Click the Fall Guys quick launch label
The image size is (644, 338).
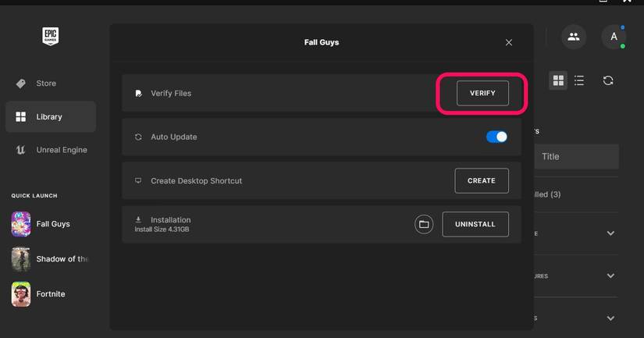click(x=53, y=224)
